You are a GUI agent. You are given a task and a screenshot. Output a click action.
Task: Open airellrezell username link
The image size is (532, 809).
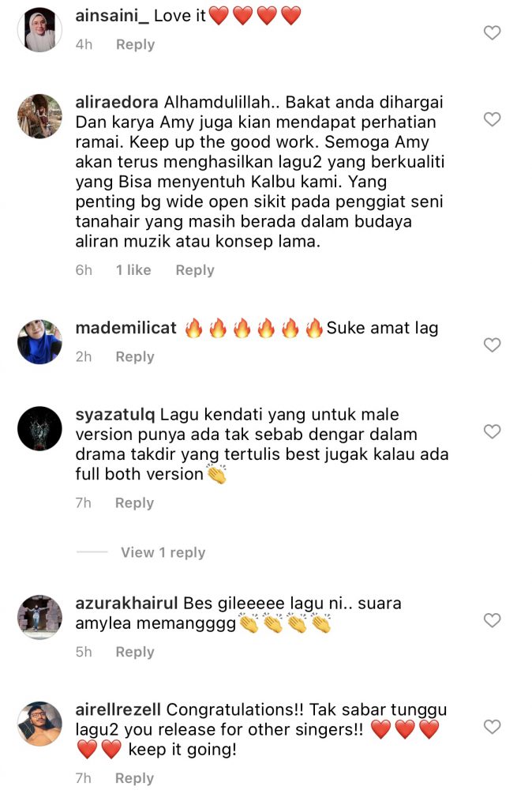click(x=118, y=710)
